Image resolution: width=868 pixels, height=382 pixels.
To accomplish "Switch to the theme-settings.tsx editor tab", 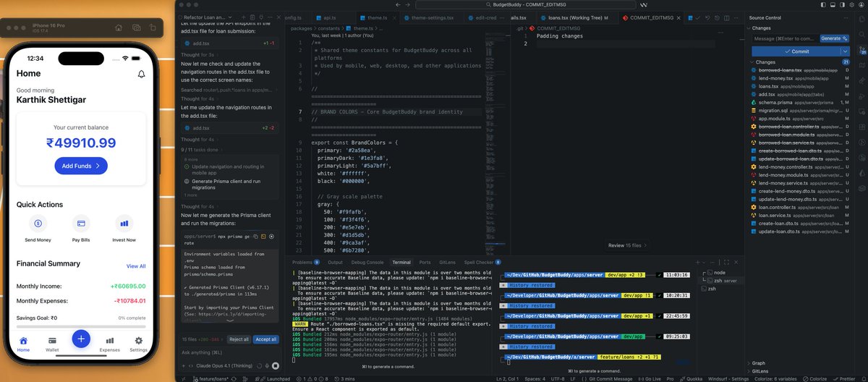I will 433,17.
